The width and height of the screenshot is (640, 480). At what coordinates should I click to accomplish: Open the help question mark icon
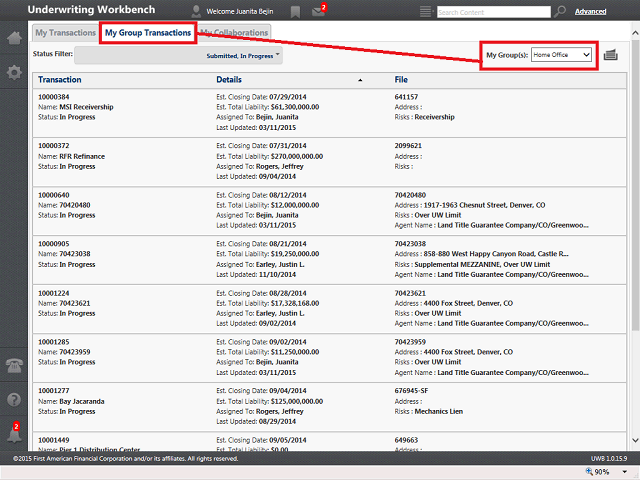14,399
